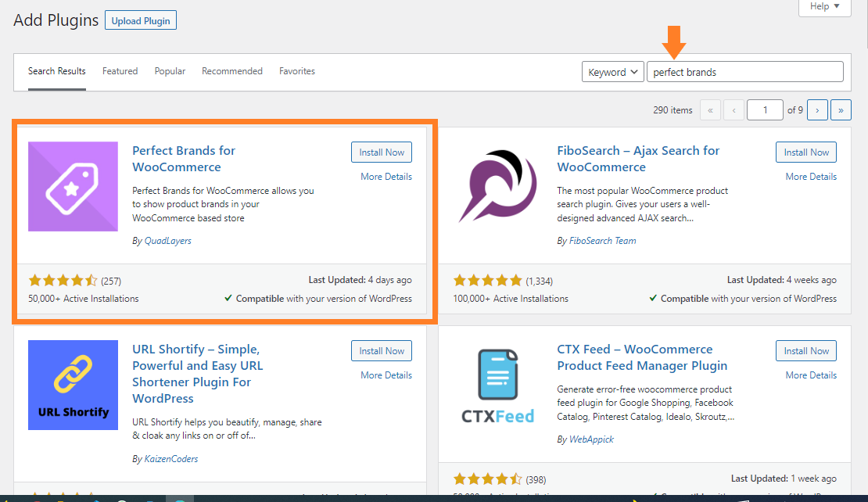This screenshot has width=868, height=502.
Task: Click 'Last Updated: 4 weeks ago' text
Action: pos(782,280)
